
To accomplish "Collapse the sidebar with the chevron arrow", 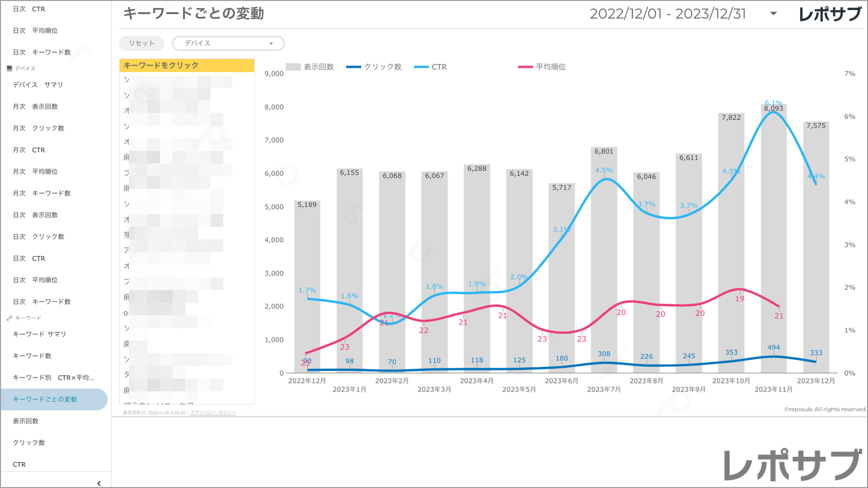I will coord(99,483).
